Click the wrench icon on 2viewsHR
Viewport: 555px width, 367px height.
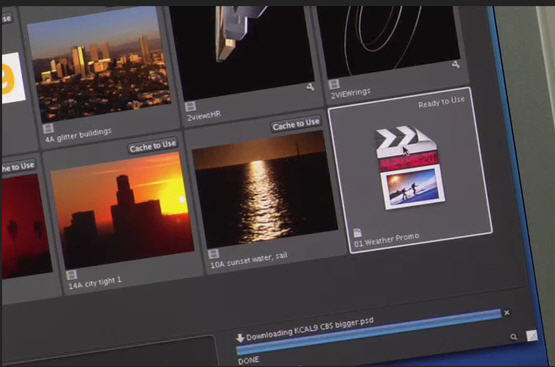pos(310,87)
